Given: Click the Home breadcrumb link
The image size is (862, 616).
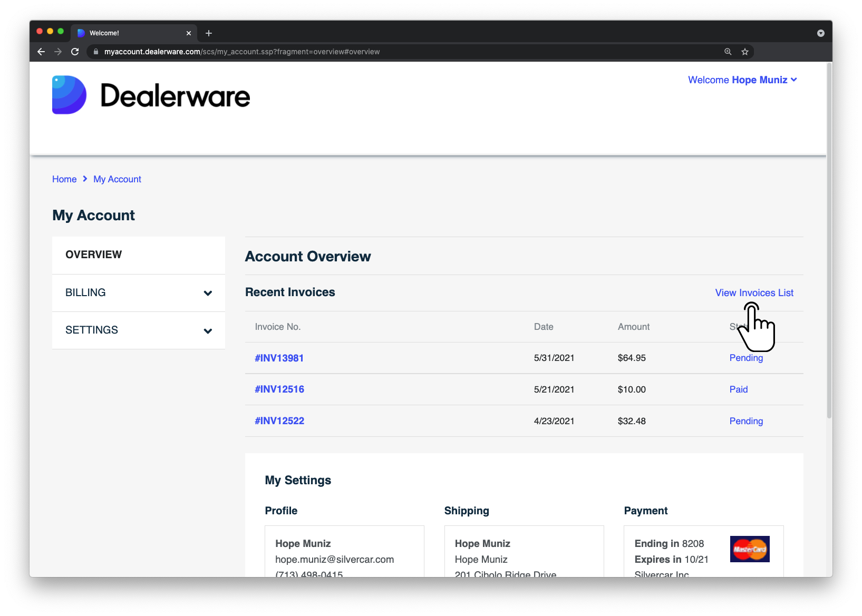Looking at the screenshot, I should point(64,179).
